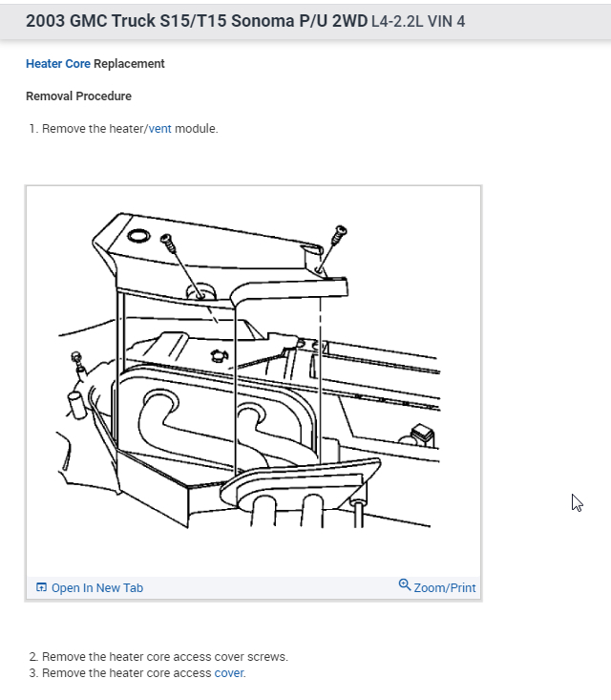Open the Heater Core link
The width and height of the screenshot is (611, 700).
coord(58,64)
